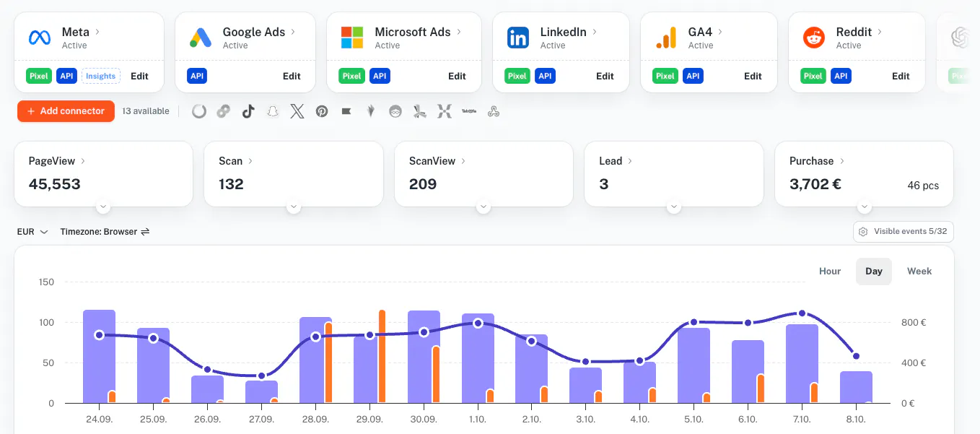This screenshot has height=434, width=980.
Task: Click the timezone swap arrows icon
Action: [145, 232]
